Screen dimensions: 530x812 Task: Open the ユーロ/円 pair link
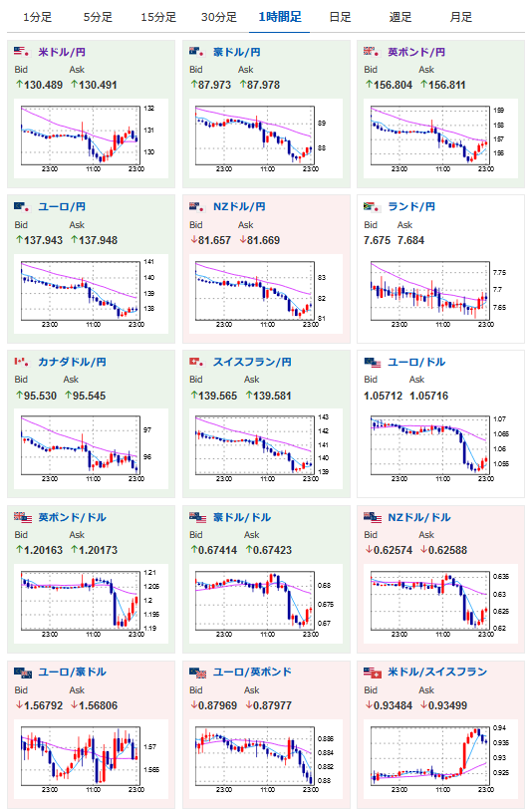pos(62,206)
